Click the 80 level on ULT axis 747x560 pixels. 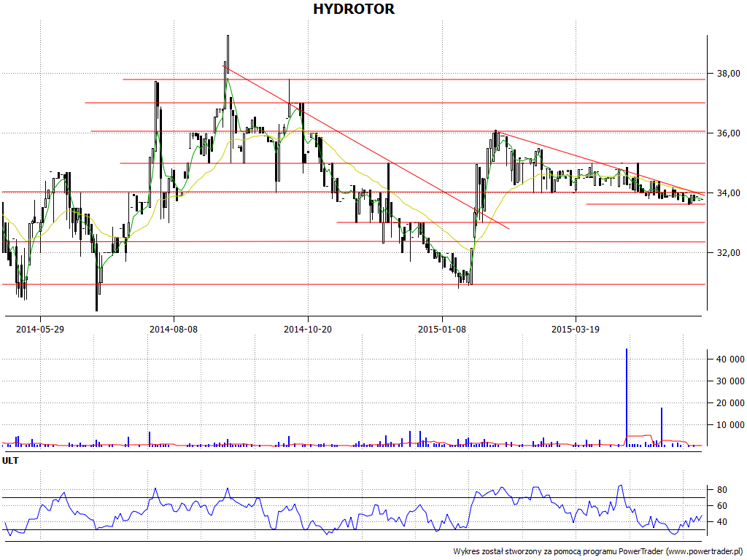tap(721, 490)
